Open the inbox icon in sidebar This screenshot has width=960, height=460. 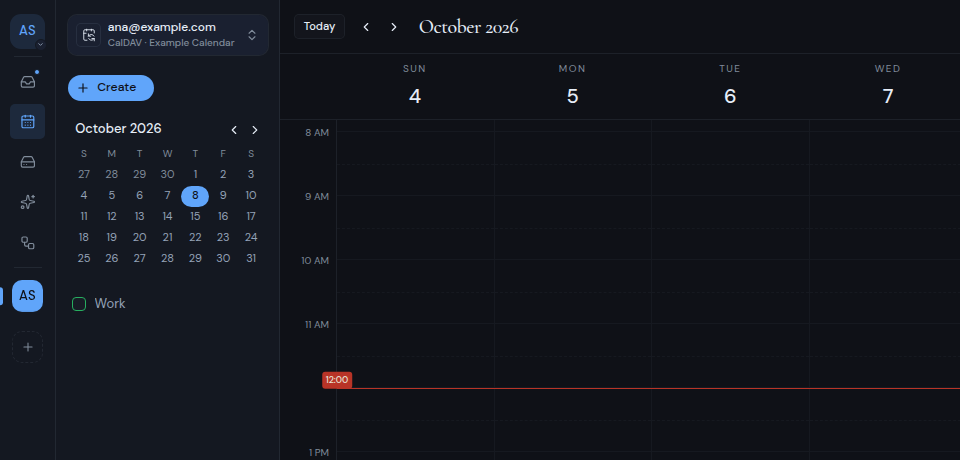(x=28, y=81)
